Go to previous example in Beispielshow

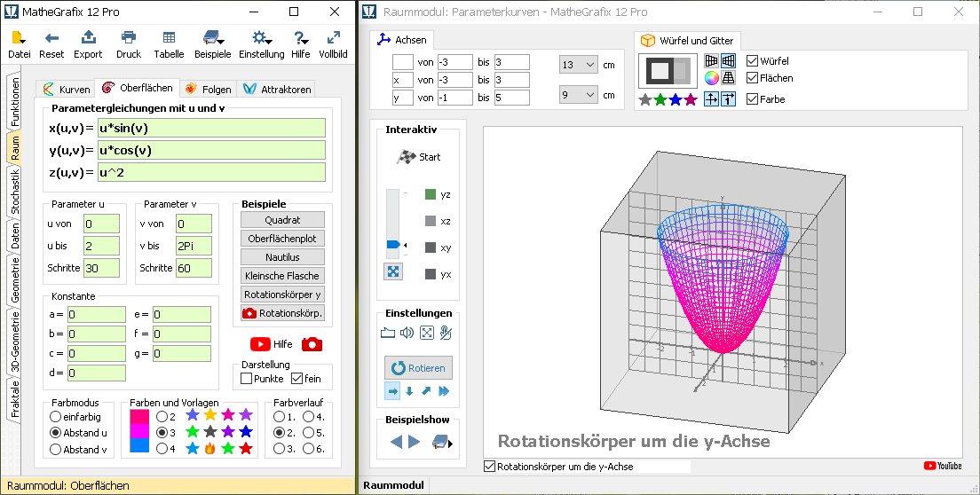396,442
